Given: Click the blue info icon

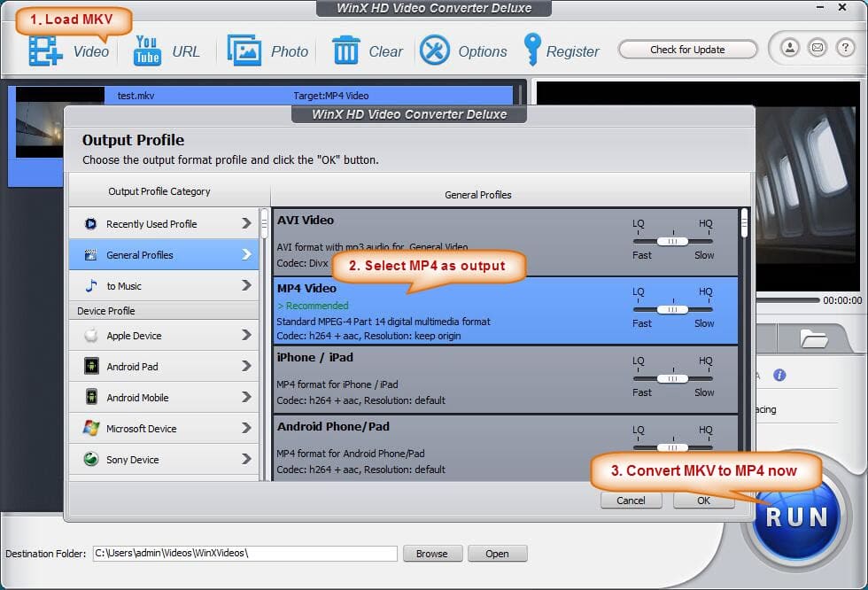Looking at the screenshot, I should click(x=779, y=376).
